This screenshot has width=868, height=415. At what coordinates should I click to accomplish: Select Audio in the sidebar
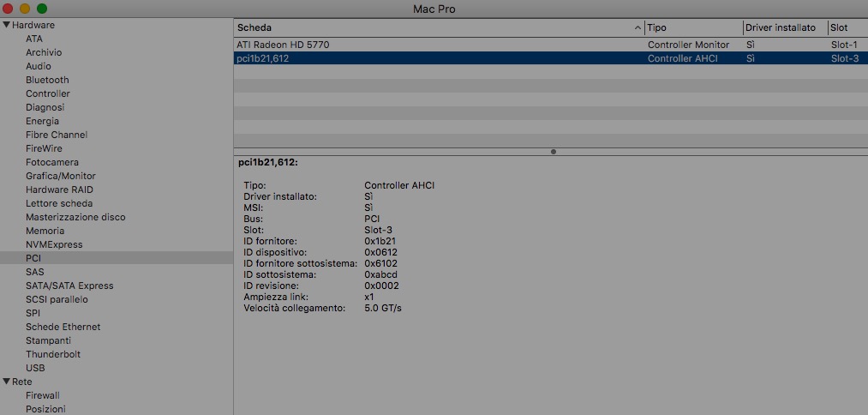click(x=39, y=66)
